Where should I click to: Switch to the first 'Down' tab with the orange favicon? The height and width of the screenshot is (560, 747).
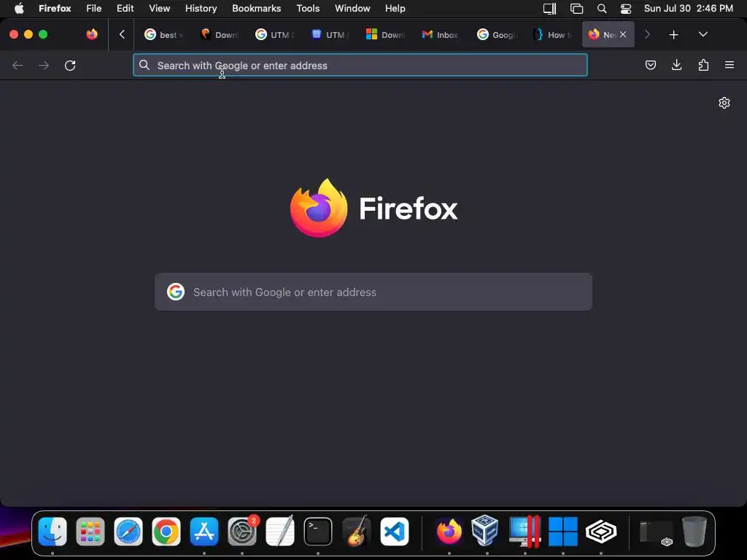pos(220,35)
